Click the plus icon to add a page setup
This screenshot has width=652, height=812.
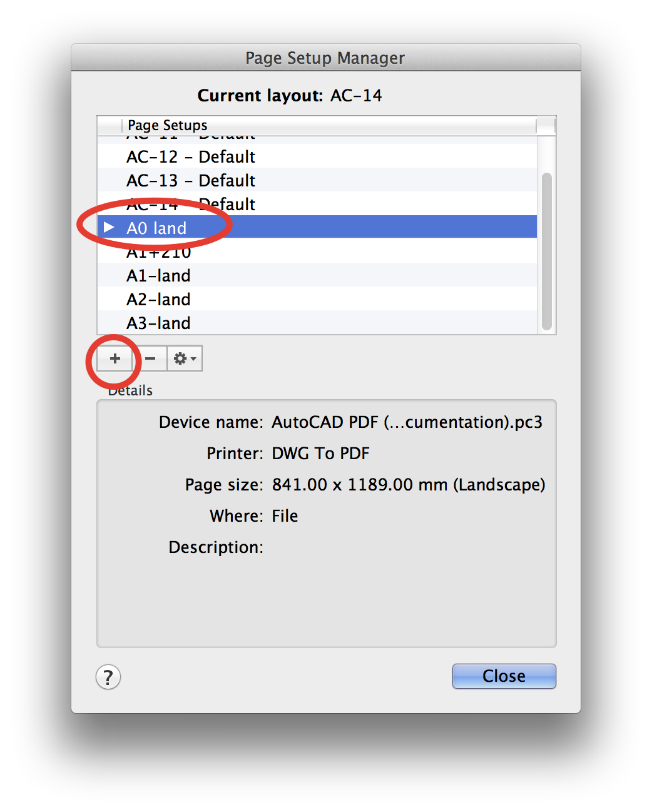(x=115, y=358)
